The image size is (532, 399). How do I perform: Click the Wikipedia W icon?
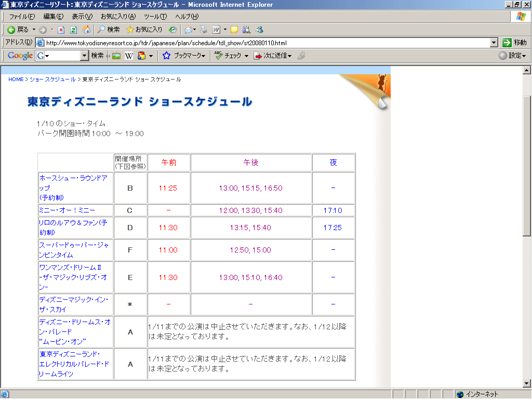pyautogui.click(x=129, y=56)
